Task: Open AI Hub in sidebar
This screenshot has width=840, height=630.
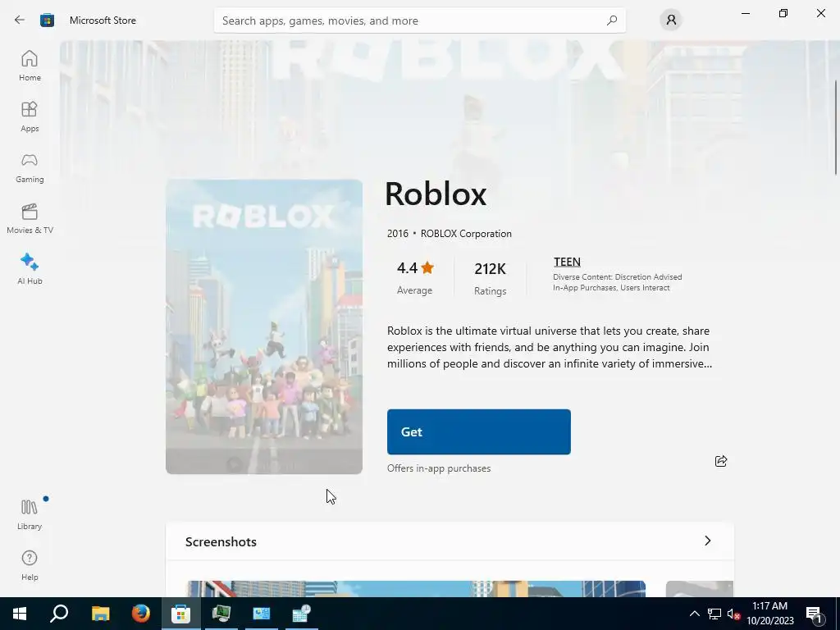Action: tap(30, 269)
